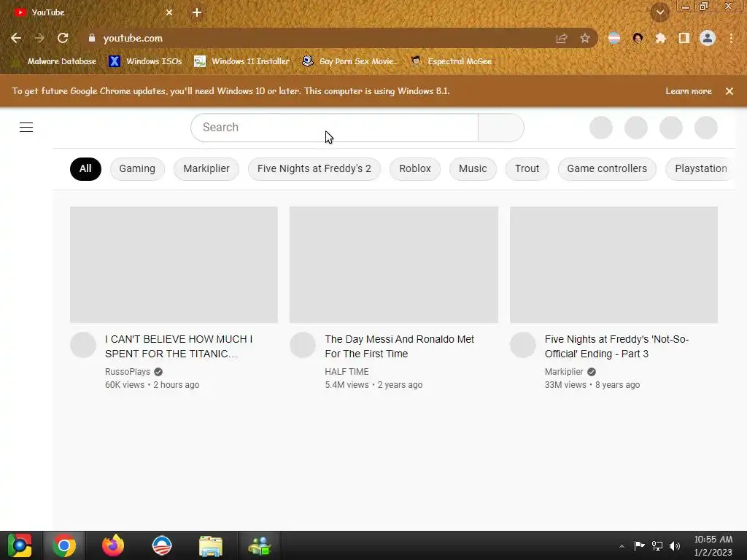Select the Roblox filter chip
Image resolution: width=747 pixels, height=560 pixels.
(415, 169)
